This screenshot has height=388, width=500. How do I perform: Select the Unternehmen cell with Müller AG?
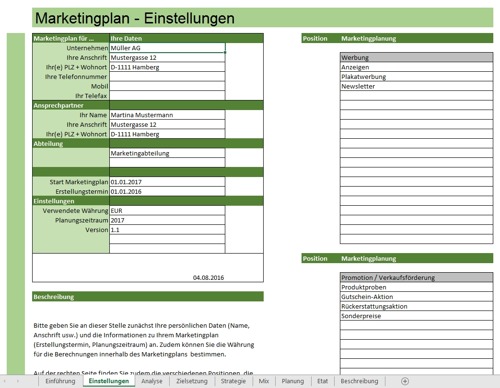(x=167, y=48)
